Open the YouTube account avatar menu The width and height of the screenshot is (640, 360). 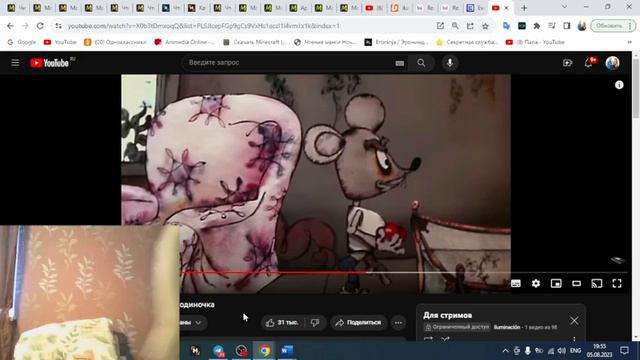[x=612, y=63]
